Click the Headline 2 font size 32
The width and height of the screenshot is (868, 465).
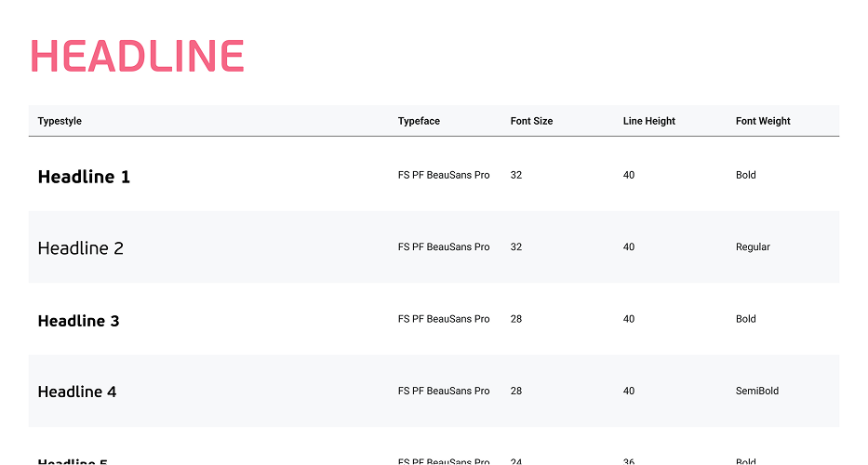tap(516, 246)
